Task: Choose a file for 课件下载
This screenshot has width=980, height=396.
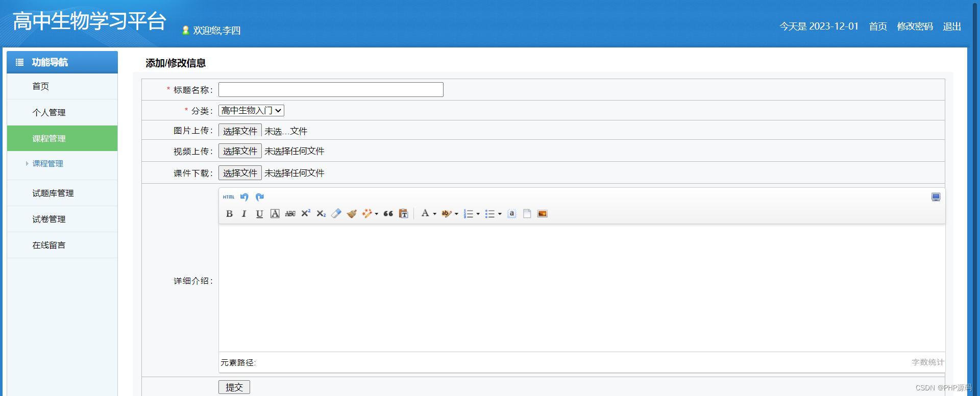Action: tap(240, 173)
